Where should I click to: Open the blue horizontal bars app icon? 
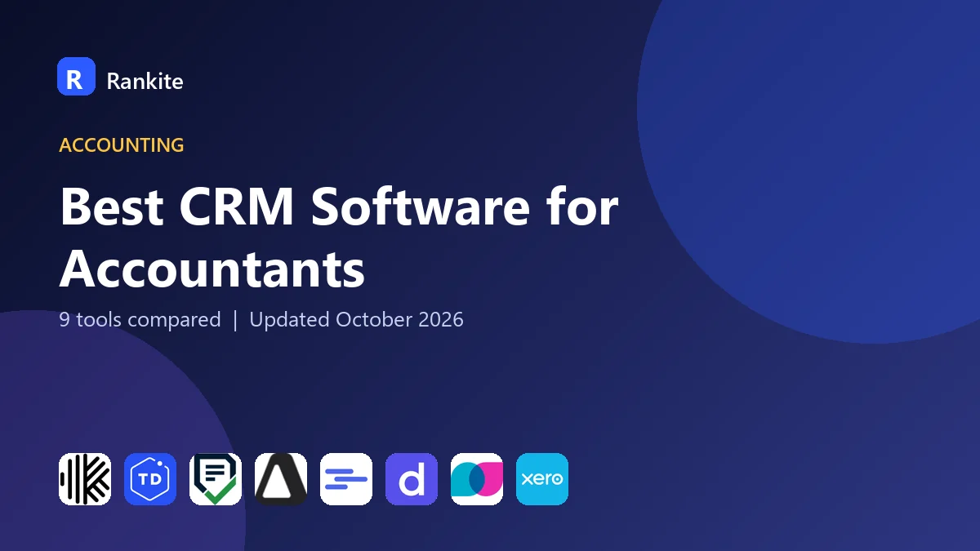(x=346, y=479)
